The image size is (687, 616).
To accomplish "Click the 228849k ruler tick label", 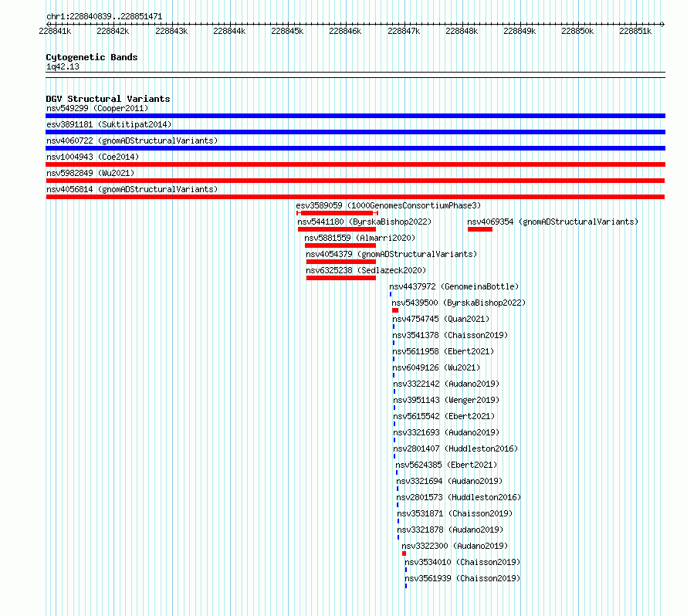I will tap(519, 31).
